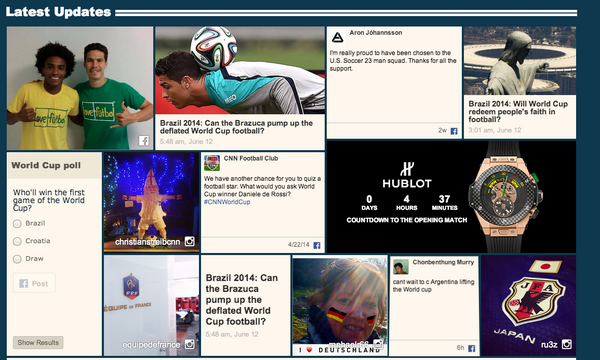
Task: Open Brazuca article headline under Ronaldo photo
Action: pos(236,127)
